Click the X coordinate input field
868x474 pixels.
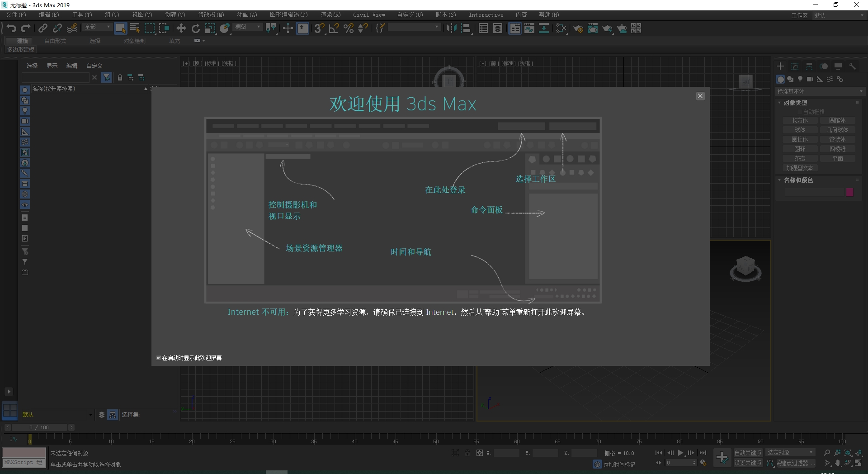point(506,453)
